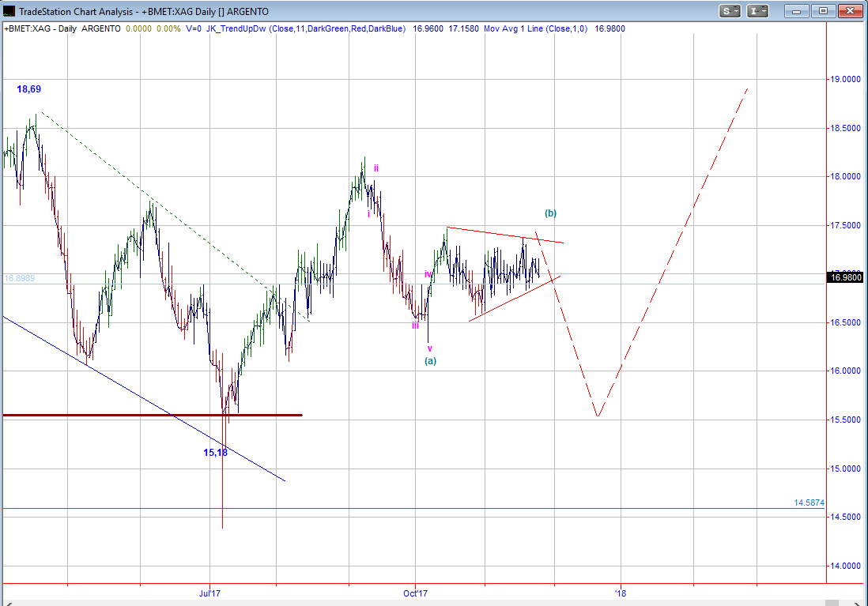Click the 16.9600 value in status line
This screenshot has height=606, width=868.
428,28
